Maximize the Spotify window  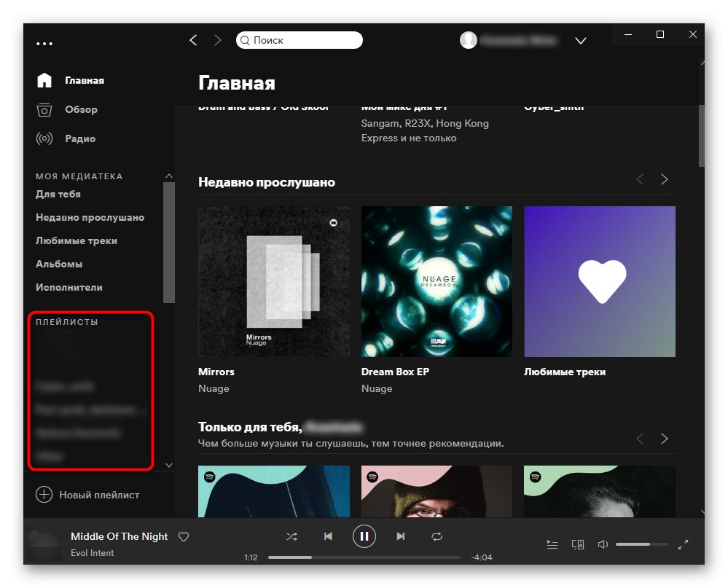[x=660, y=34]
